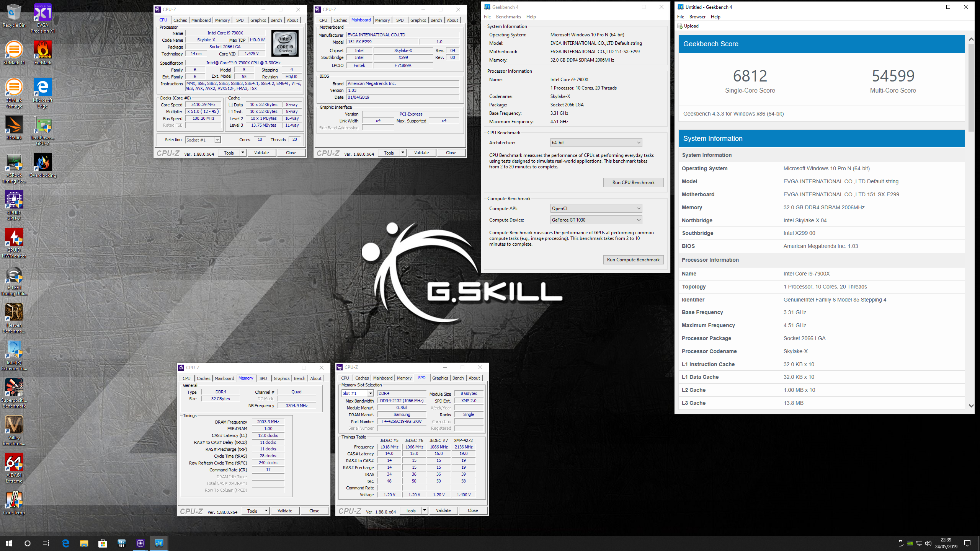
Task: Open notification center in taskbar
Action: (967, 543)
